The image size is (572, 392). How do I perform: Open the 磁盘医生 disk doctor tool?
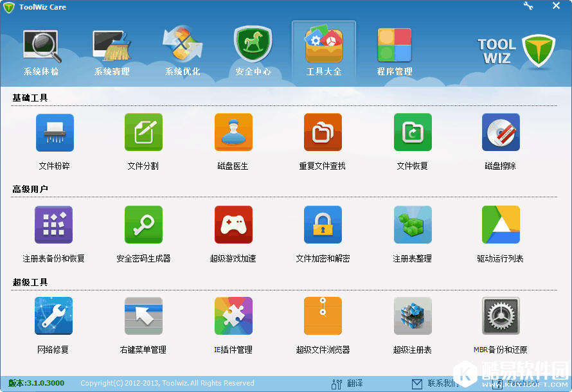pyautogui.click(x=233, y=133)
